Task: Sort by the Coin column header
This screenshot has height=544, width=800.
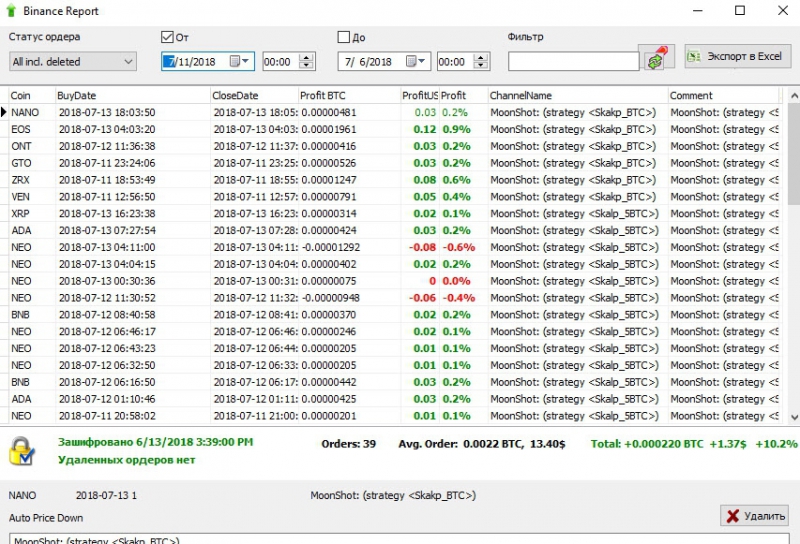Action: coord(32,95)
